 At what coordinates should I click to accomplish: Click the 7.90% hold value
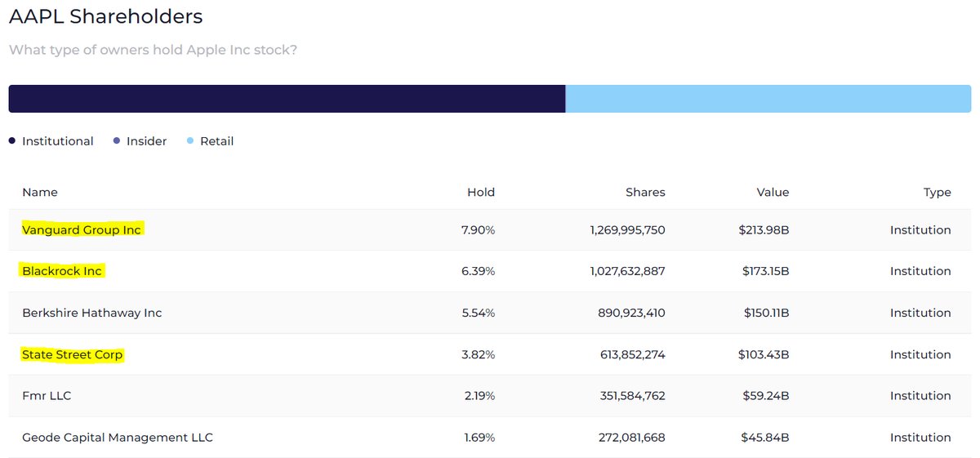click(478, 230)
